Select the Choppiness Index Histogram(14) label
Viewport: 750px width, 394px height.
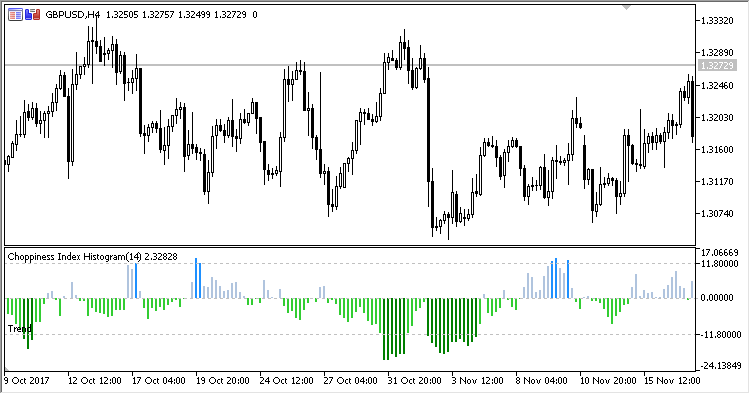[x=75, y=257]
